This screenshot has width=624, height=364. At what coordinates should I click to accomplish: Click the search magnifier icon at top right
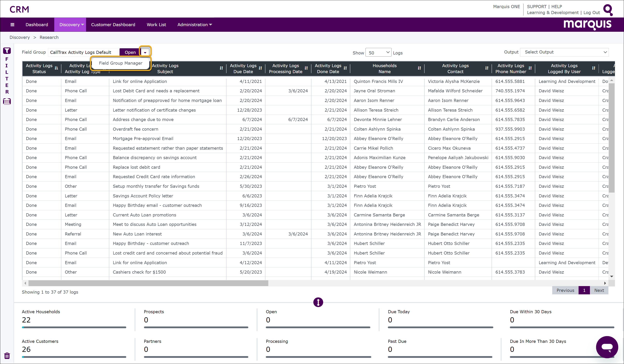tap(608, 10)
